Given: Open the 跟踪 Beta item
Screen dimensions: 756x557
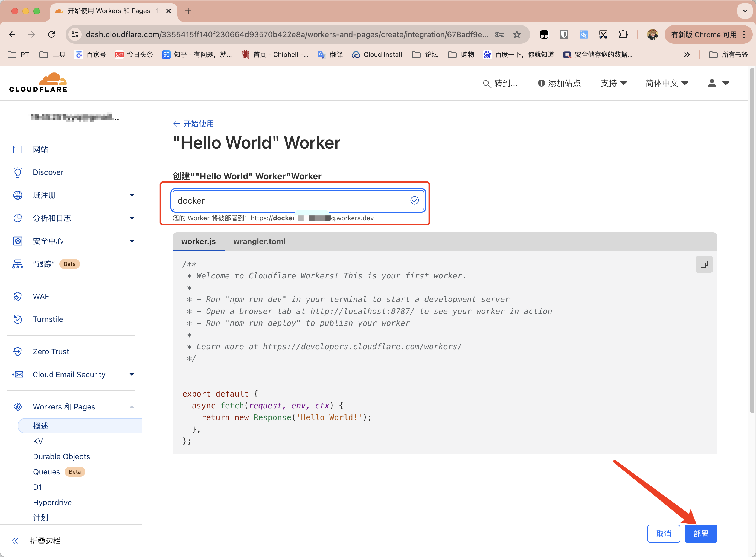Looking at the screenshot, I should [x=46, y=264].
